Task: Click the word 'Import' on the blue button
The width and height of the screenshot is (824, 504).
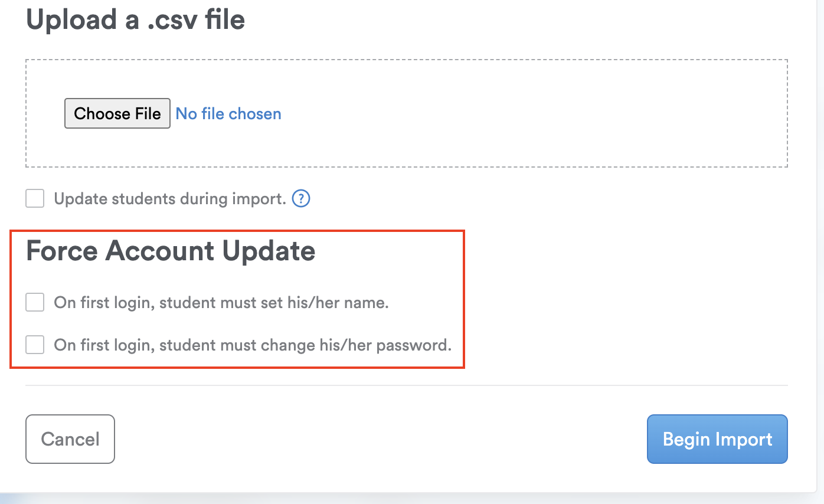Action: pos(744,439)
